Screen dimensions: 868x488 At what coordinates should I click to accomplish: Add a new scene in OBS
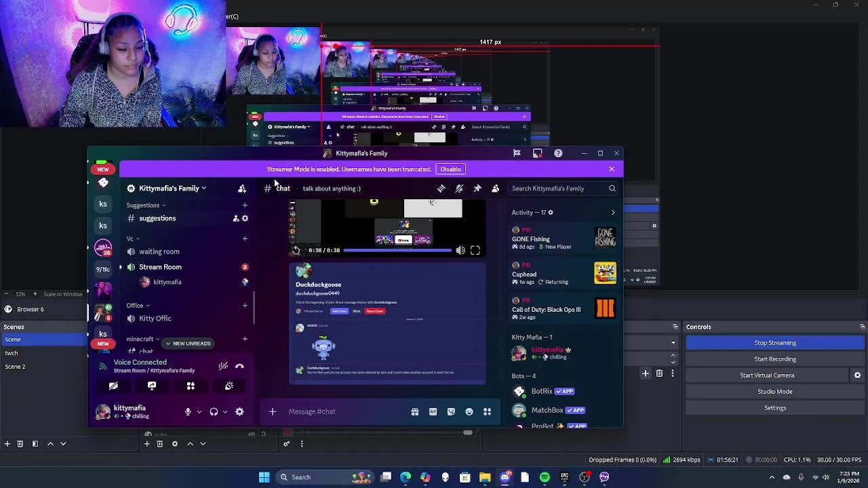[7, 444]
